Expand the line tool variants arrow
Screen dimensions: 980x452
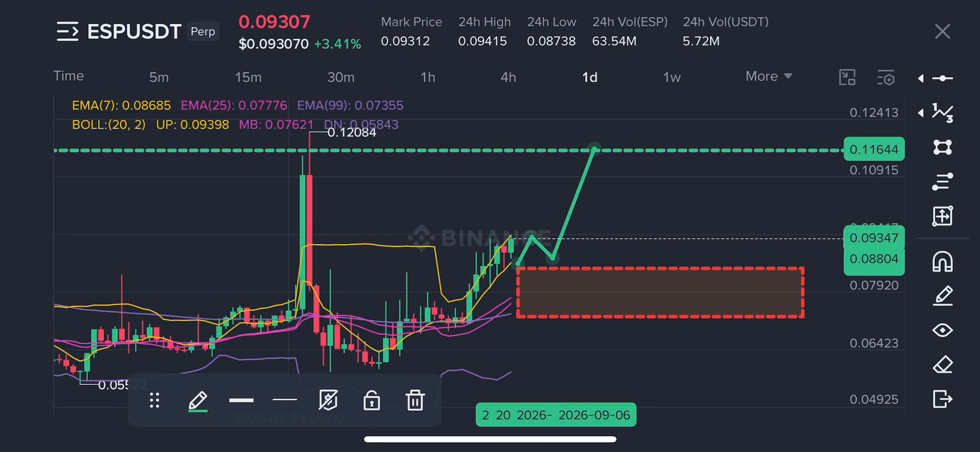tap(921, 78)
